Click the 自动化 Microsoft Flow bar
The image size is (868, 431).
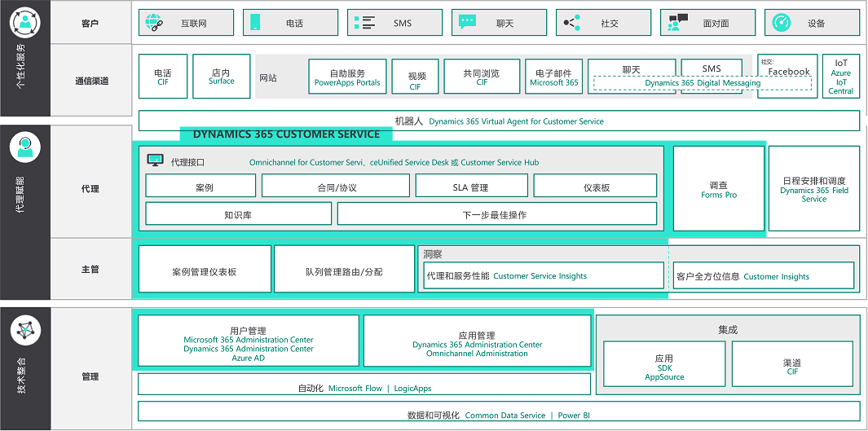pos(364,384)
